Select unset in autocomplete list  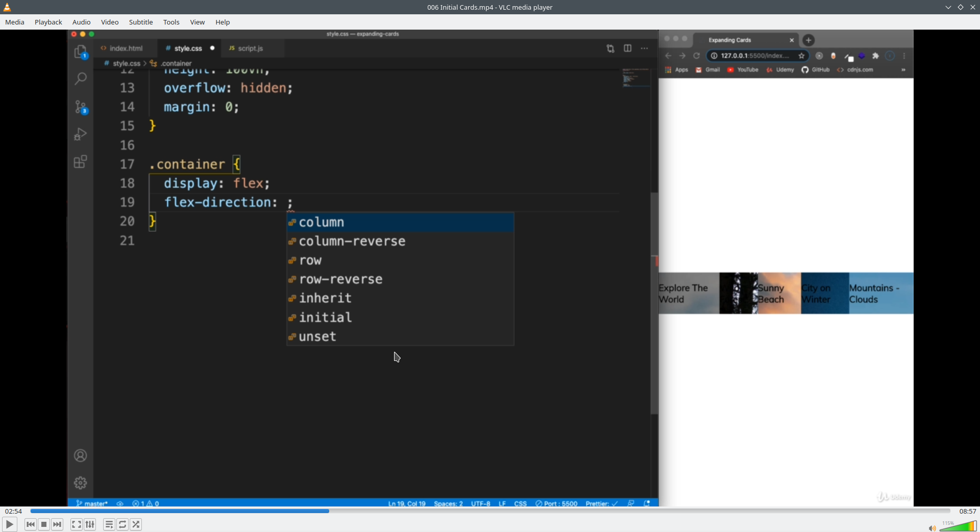pos(400,336)
